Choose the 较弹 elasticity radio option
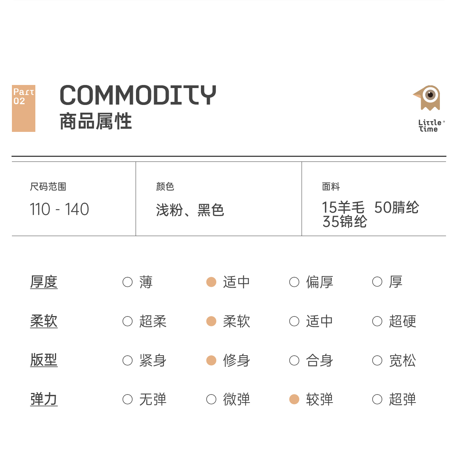The height and width of the screenshot is (476, 461). point(294,399)
